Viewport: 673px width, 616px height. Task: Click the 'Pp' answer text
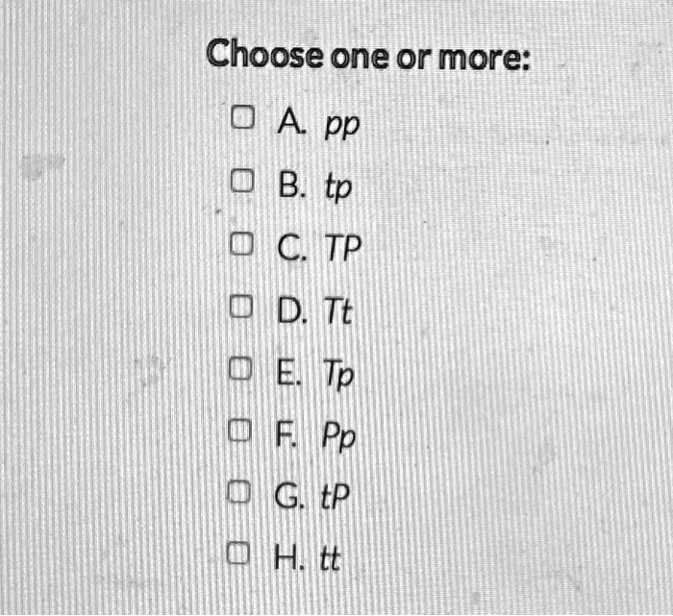[x=339, y=437]
